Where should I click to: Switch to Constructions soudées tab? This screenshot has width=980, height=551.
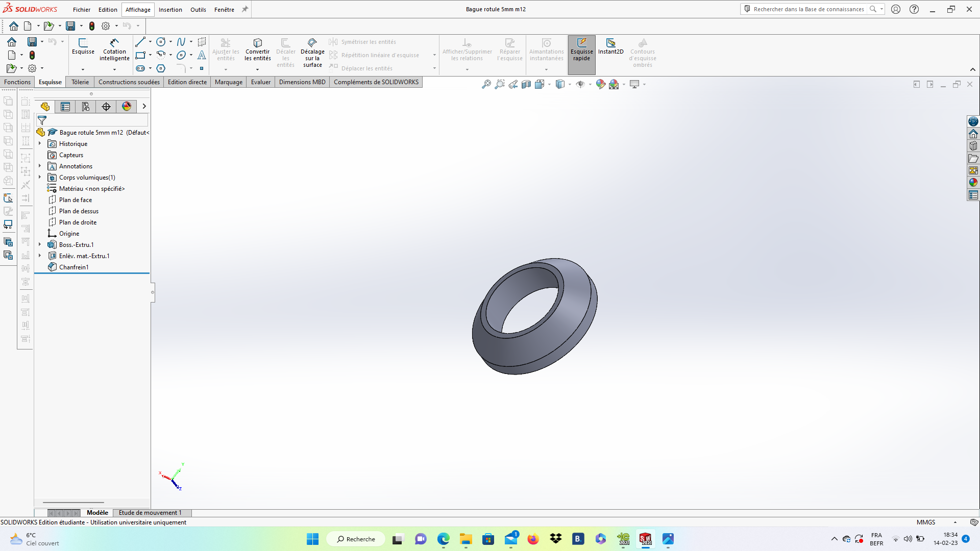tap(129, 82)
